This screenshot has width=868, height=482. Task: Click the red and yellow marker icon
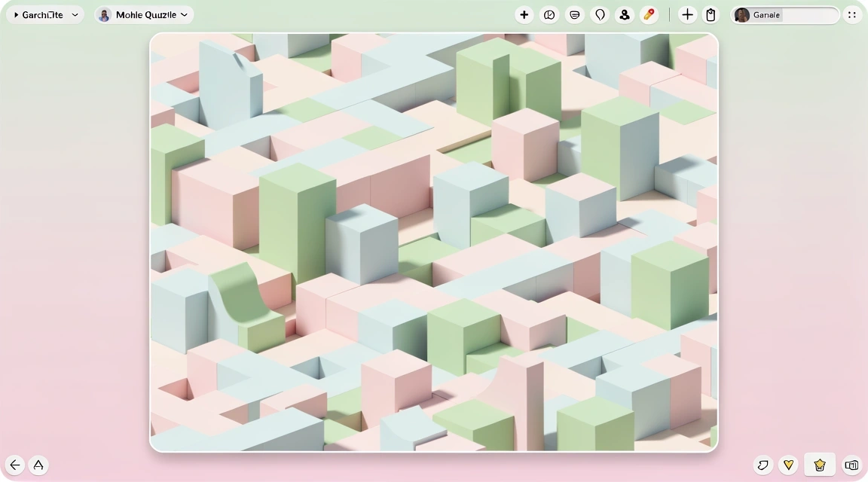[649, 15]
